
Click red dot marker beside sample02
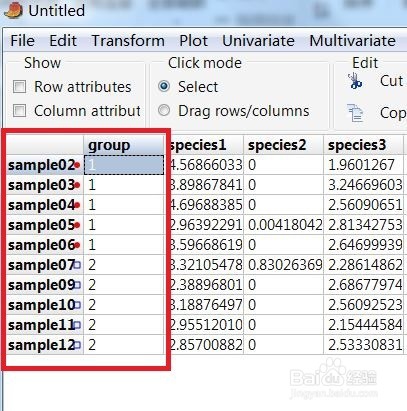pyautogui.click(x=77, y=165)
